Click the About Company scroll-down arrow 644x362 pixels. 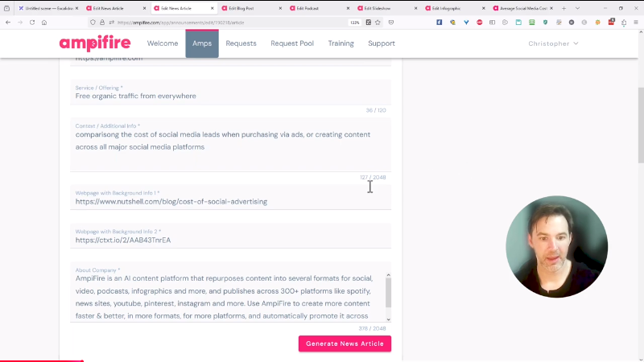point(388,319)
